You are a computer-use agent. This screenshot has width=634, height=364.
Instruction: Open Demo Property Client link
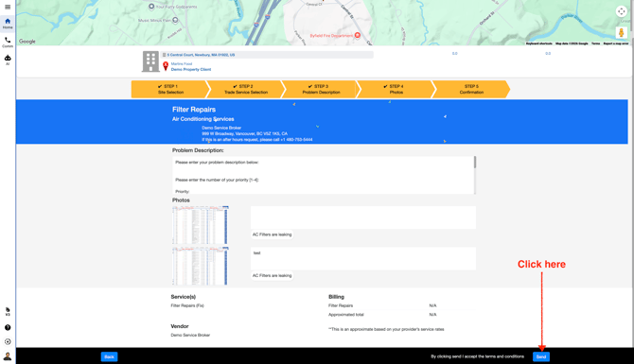pos(191,69)
